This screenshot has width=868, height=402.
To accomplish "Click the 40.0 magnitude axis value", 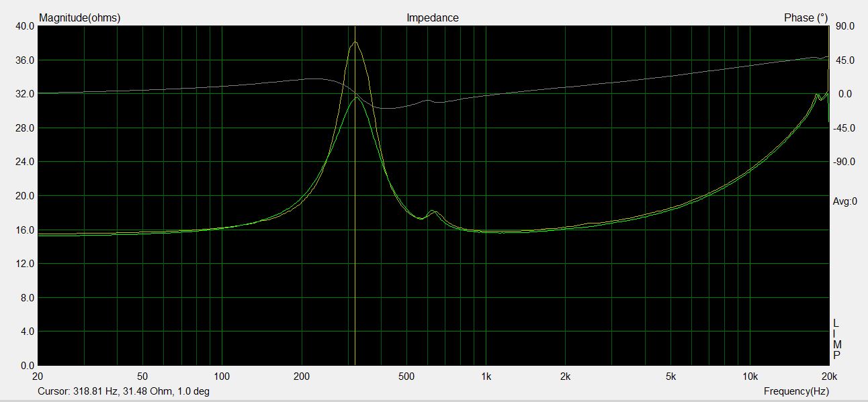I will click(25, 26).
